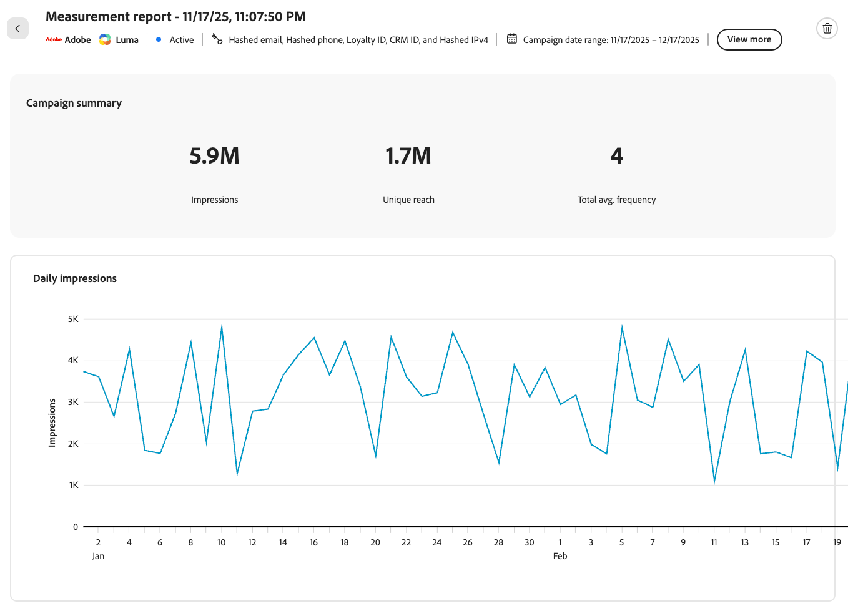
Task: Click the calendar icon beside campaign date range
Action: pyautogui.click(x=512, y=39)
